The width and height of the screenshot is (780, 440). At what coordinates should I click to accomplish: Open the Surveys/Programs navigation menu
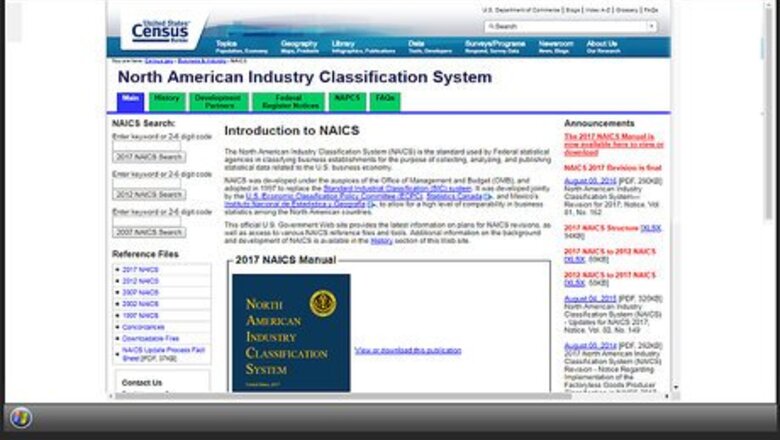494,46
